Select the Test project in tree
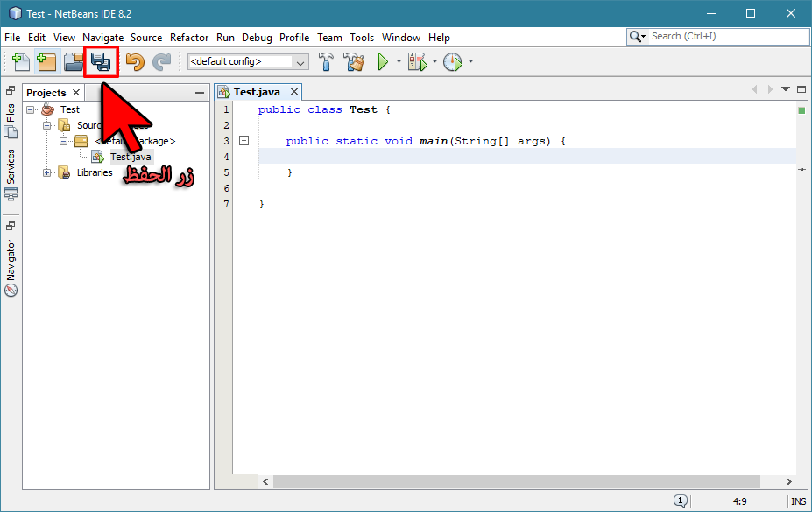The image size is (812, 512). coord(69,109)
